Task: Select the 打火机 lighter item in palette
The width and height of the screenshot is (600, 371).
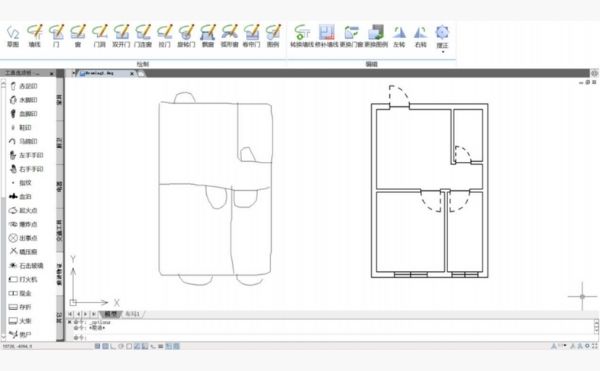Action: pos(23,280)
